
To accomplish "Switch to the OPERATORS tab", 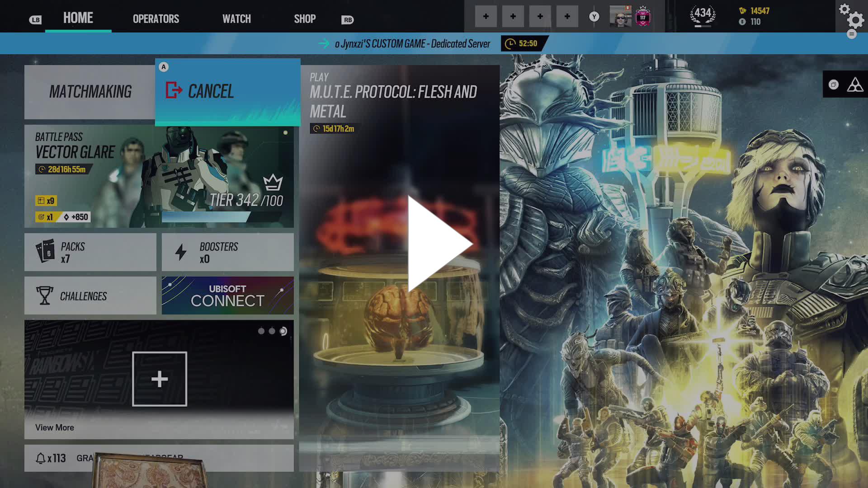I will [x=156, y=19].
